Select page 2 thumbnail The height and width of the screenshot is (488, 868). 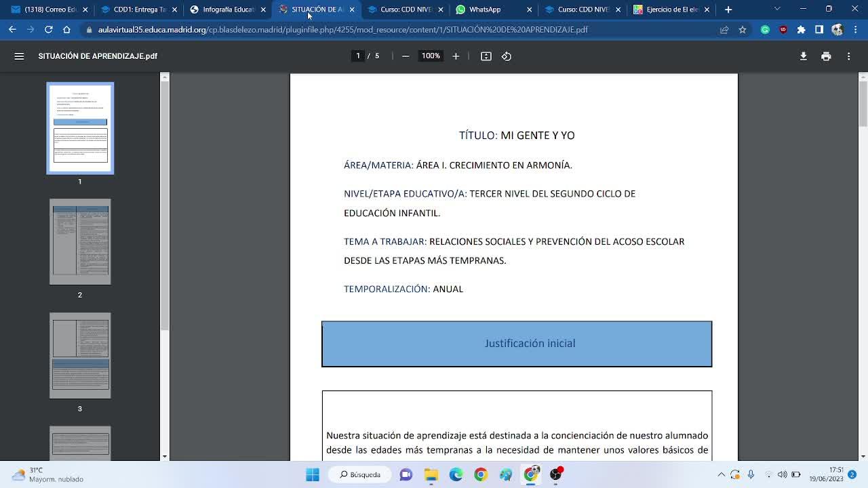pos(80,242)
